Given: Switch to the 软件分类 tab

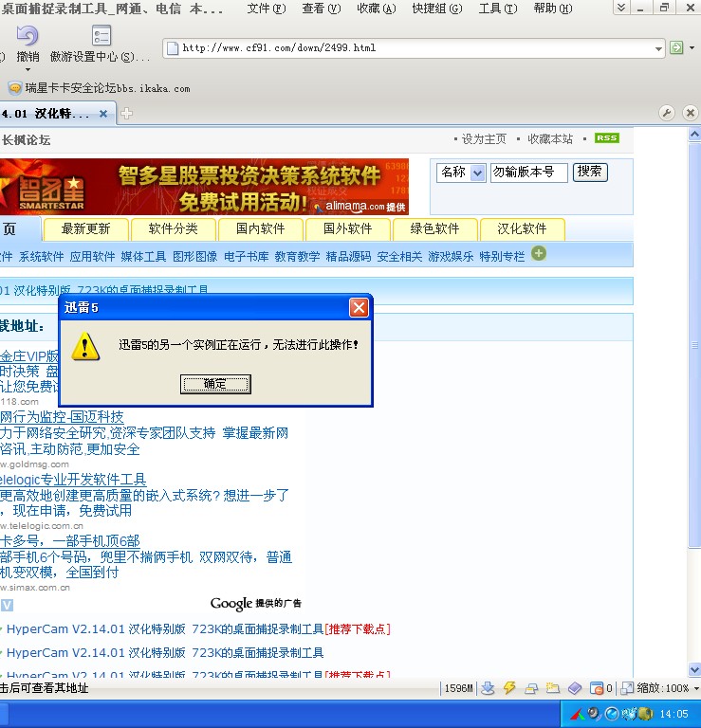Looking at the screenshot, I should pyautogui.click(x=174, y=228).
